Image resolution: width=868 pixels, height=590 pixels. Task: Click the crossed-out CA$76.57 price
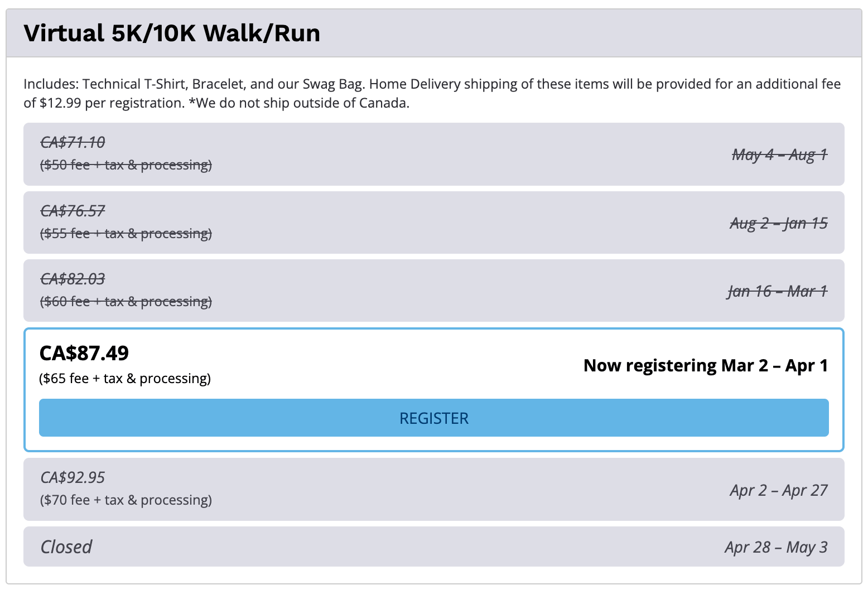[x=73, y=211]
